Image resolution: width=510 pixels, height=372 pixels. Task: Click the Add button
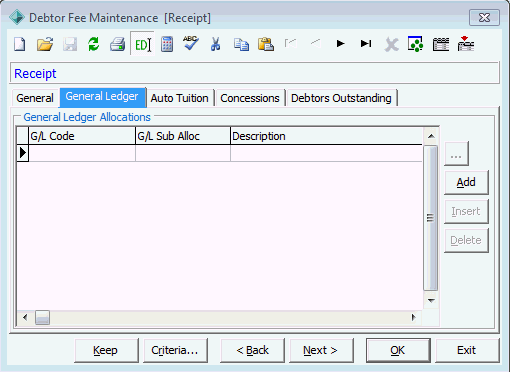466,182
